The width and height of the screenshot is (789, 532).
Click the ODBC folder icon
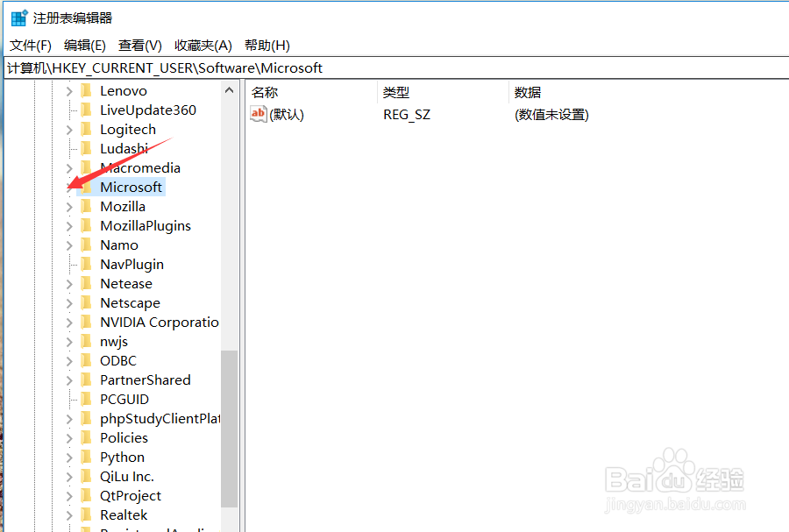click(x=87, y=360)
